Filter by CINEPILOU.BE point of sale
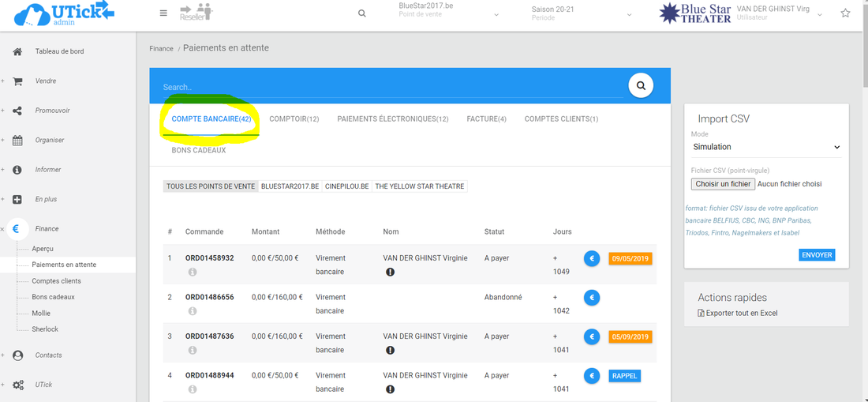 [346, 186]
